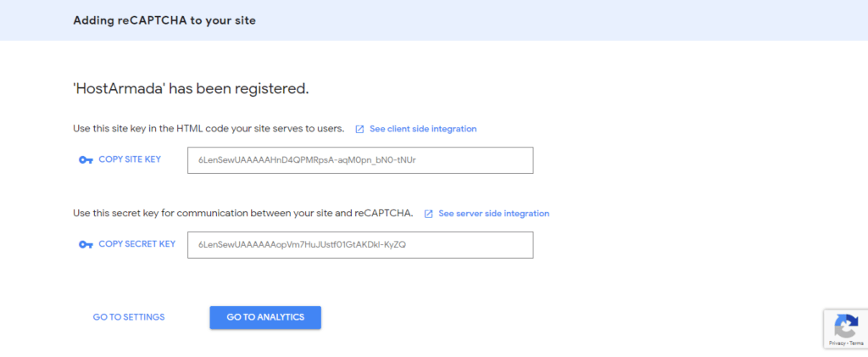
Task: Click the external link icon before client side integration
Action: [x=359, y=129]
